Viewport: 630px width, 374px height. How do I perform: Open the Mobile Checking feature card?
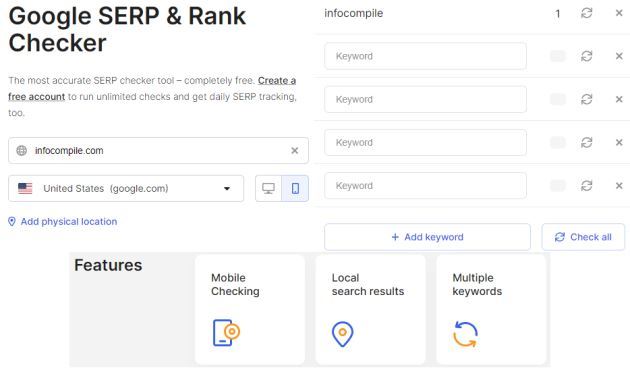250,309
